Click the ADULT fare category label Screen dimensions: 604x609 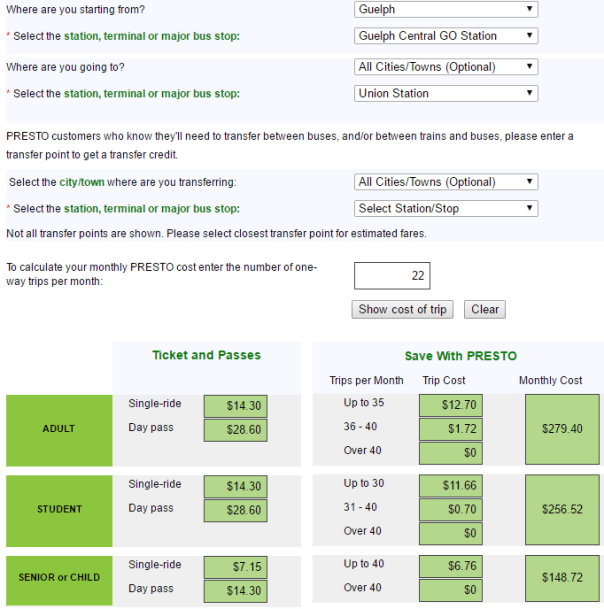(x=59, y=430)
